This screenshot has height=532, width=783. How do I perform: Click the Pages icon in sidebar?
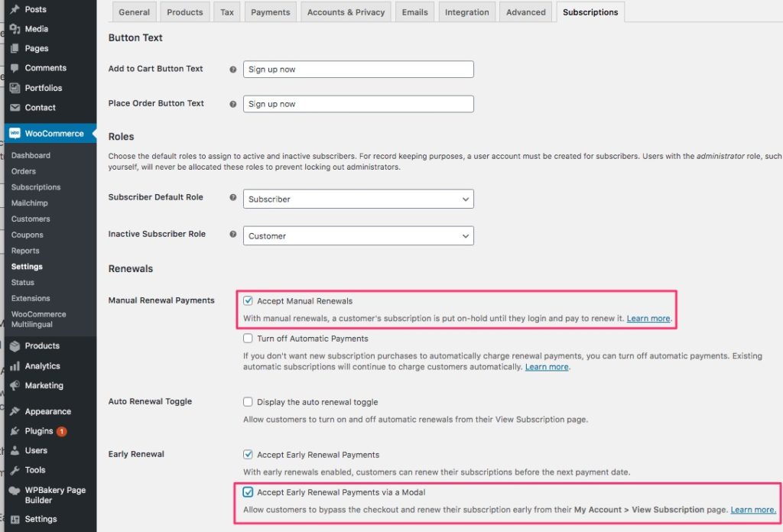pos(15,48)
